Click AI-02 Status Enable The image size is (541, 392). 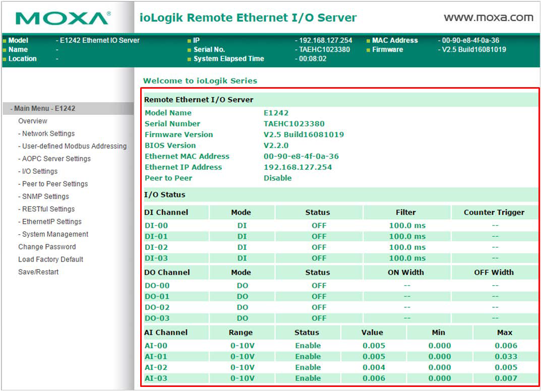tap(308, 367)
